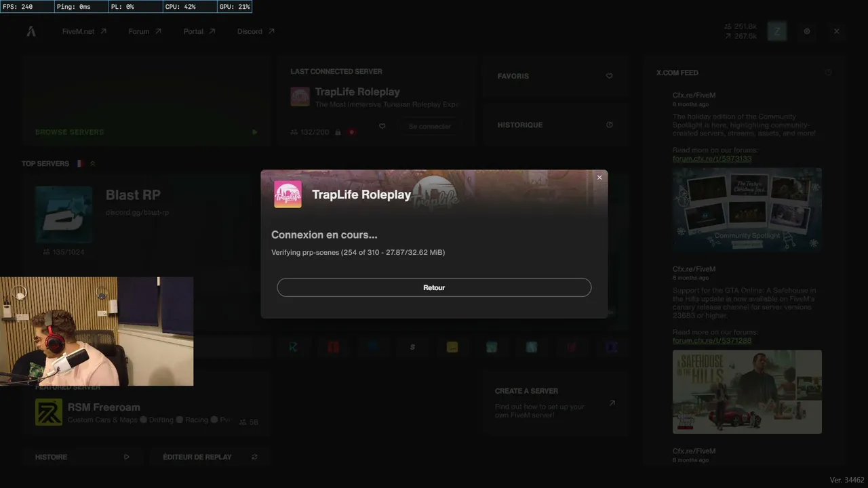Open the Create a Server card
868x488 pixels.
(x=555, y=403)
